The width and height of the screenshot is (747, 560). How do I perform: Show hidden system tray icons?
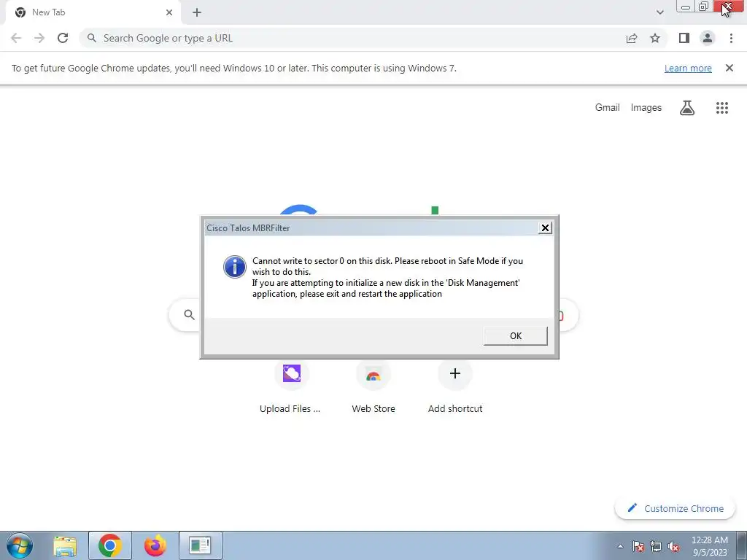tap(620, 546)
